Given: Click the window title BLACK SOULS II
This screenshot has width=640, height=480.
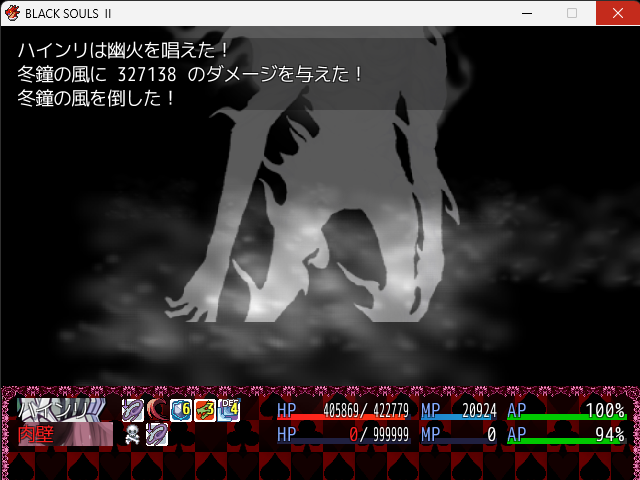Looking at the screenshot, I should (68, 13).
